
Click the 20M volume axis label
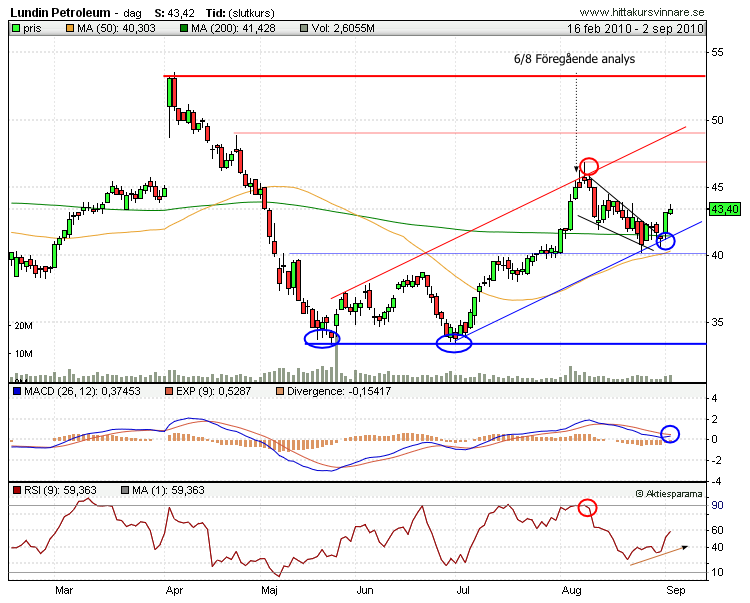click(x=23, y=326)
